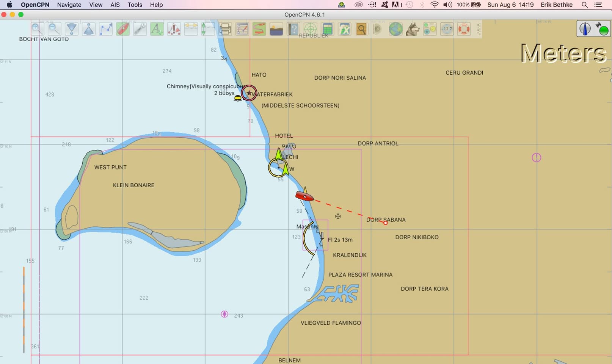Drop the man overboard lifebuoy marker
Viewport: 612px width, 364px height.
pyautogui.click(x=463, y=29)
